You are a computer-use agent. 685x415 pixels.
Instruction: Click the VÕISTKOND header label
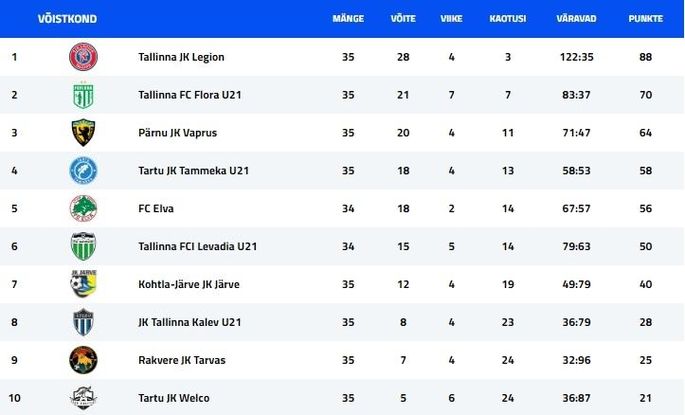tap(67, 19)
